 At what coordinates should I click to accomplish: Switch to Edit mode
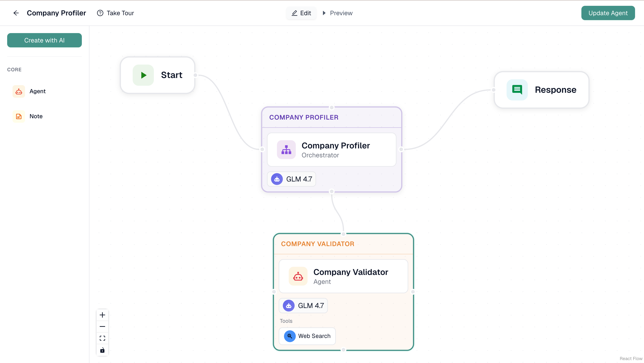click(301, 13)
